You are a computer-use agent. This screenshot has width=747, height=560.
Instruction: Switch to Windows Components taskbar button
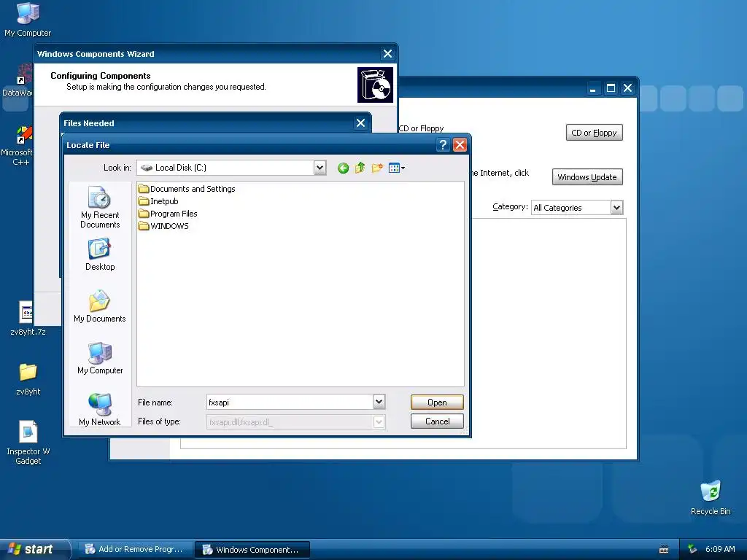(x=252, y=550)
